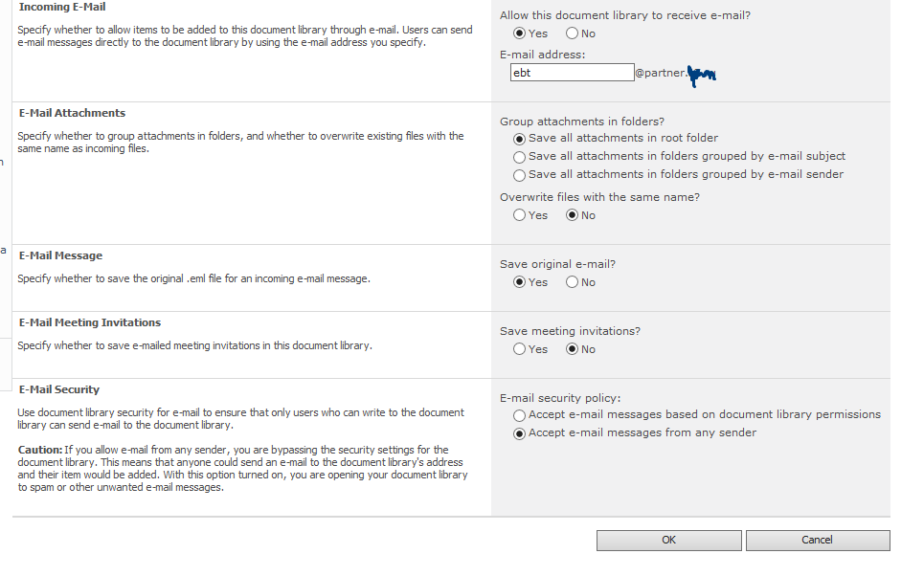This screenshot has width=924, height=576.
Task: Enable Yes for Save original e-mail
Action: (519, 282)
